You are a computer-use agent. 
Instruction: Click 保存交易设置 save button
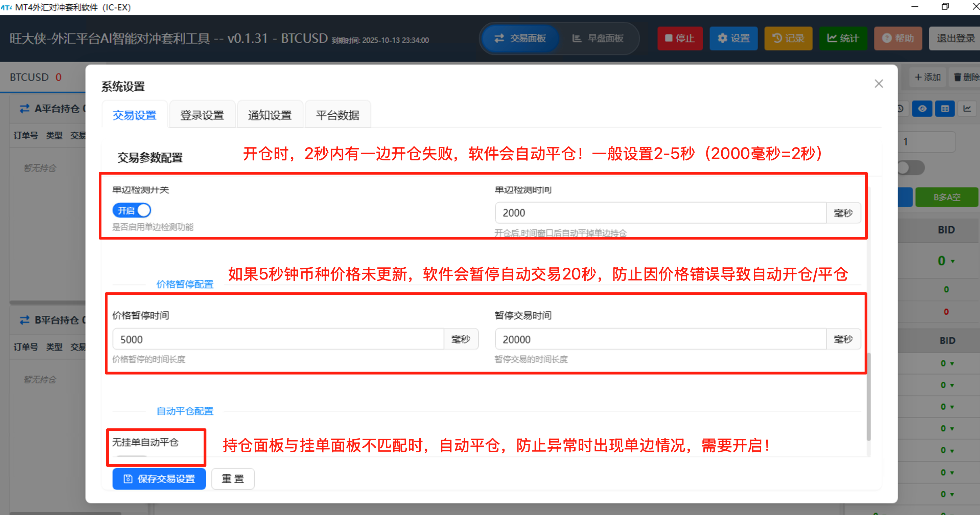point(159,478)
